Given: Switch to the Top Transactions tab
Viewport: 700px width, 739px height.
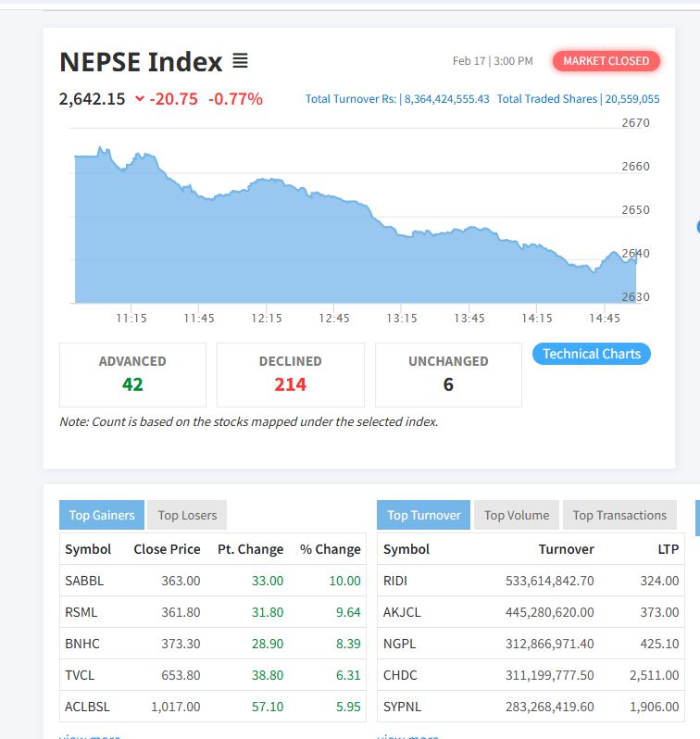Looking at the screenshot, I should [619, 515].
